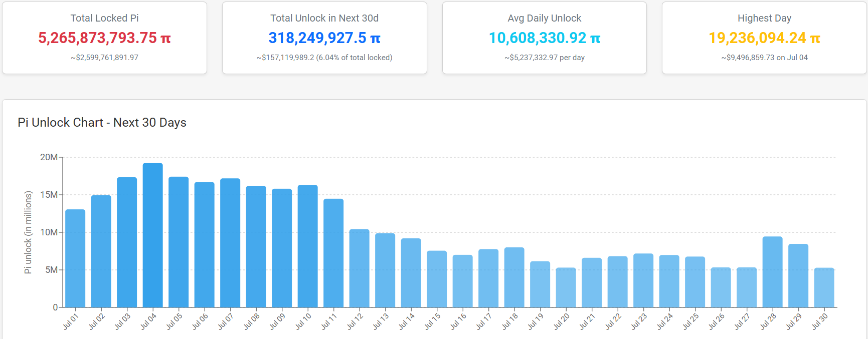Click the Jul 02 bar
This screenshot has width=868, height=339.
101,251
